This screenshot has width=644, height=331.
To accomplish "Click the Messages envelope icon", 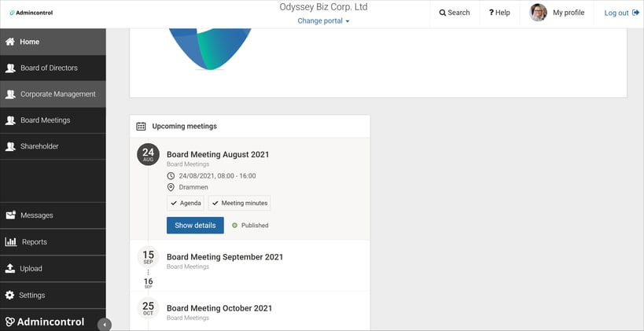I will click(11, 215).
